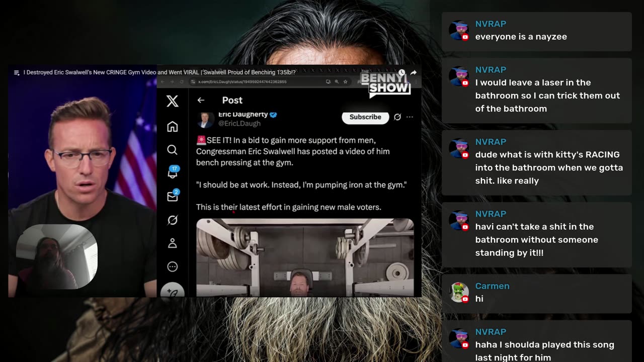The image size is (644, 362).
Task: Click the small webcam overlay of long-haired streamer
Action: click(x=56, y=256)
